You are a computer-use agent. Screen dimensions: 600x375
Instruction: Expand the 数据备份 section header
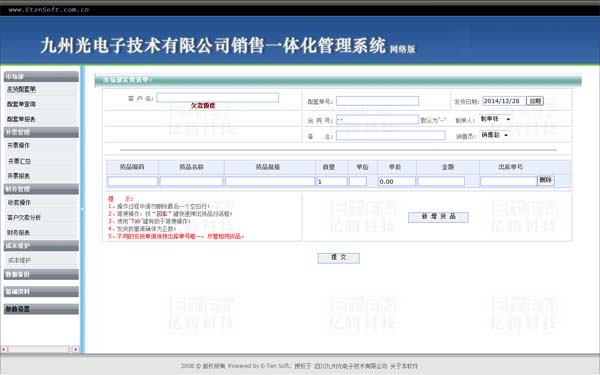(x=41, y=274)
